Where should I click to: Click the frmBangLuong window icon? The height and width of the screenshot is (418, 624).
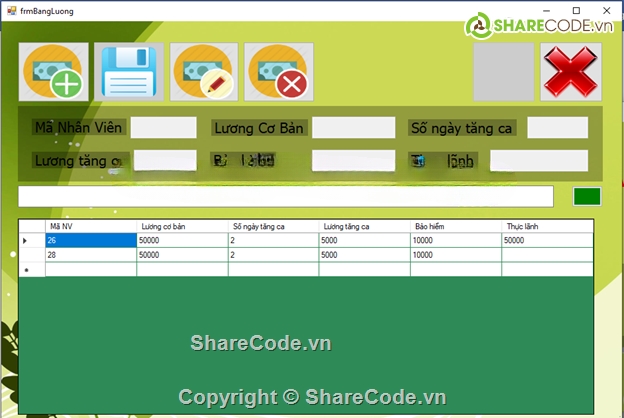pos(12,11)
